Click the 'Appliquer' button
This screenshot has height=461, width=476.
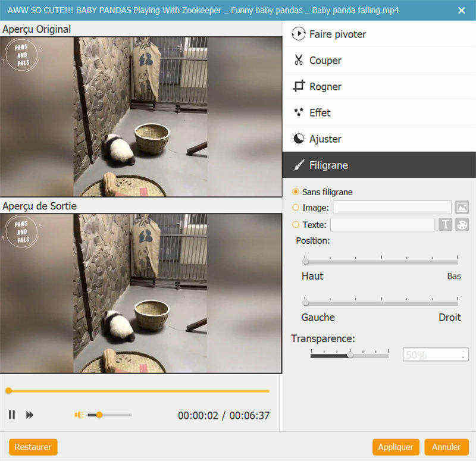tap(396, 447)
